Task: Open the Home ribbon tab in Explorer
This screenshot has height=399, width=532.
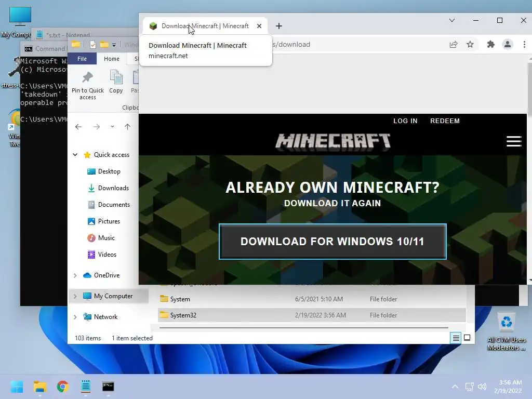Action: (112, 59)
